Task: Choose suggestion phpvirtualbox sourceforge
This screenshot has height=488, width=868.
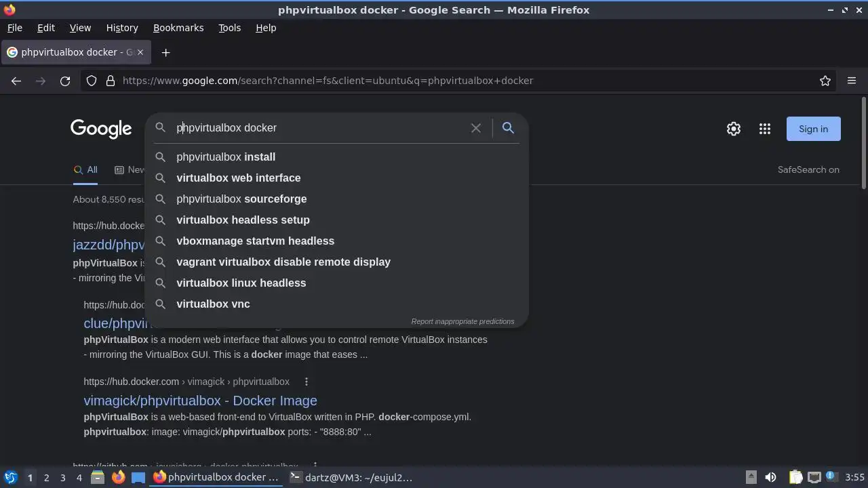Action: coord(336,199)
